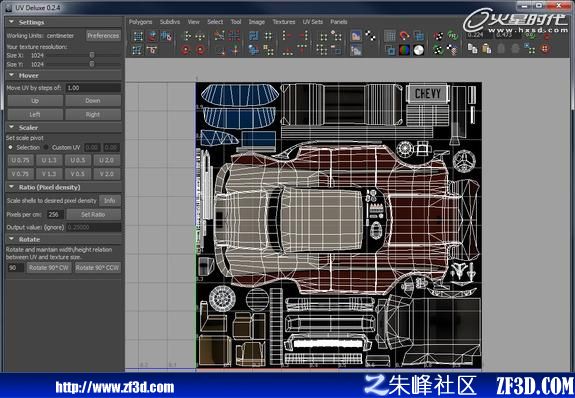Open the UV Sets menu

(313, 22)
